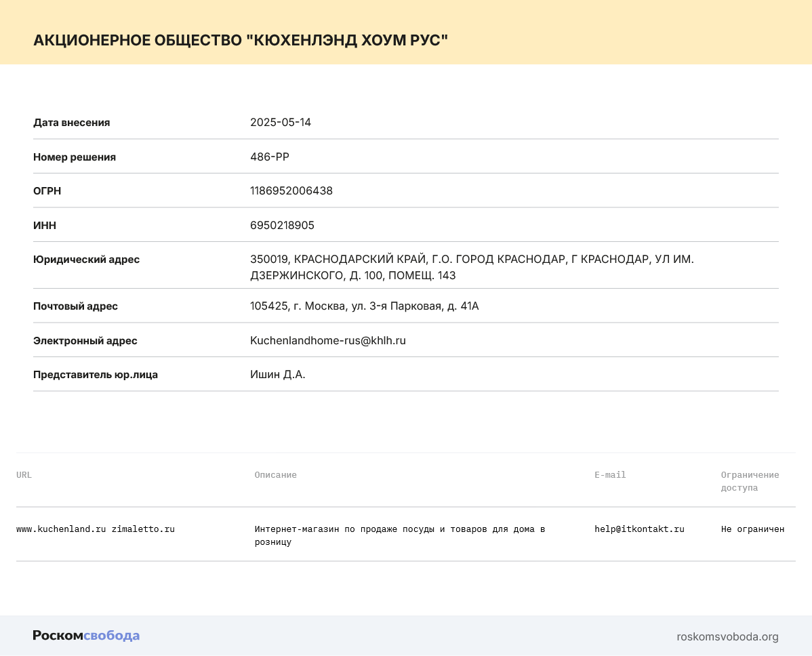
Task: Click the Дата внесения label
Action: tap(71, 123)
